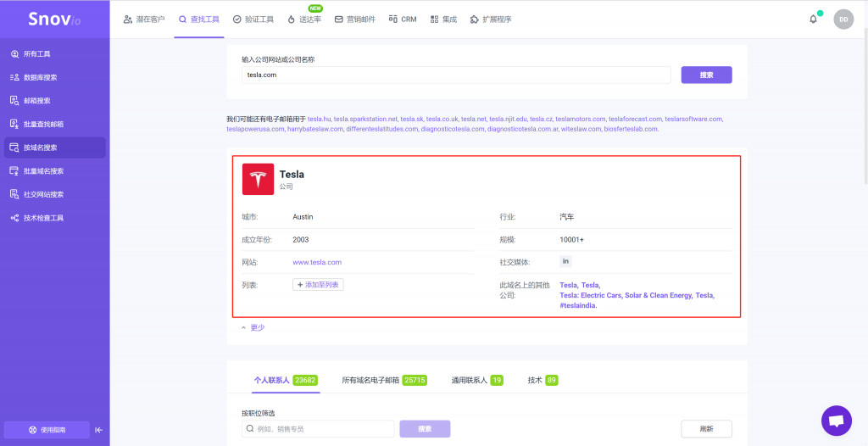Open 批量查找邮箱 in sidebar
The image size is (868, 446).
tap(55, 124)
